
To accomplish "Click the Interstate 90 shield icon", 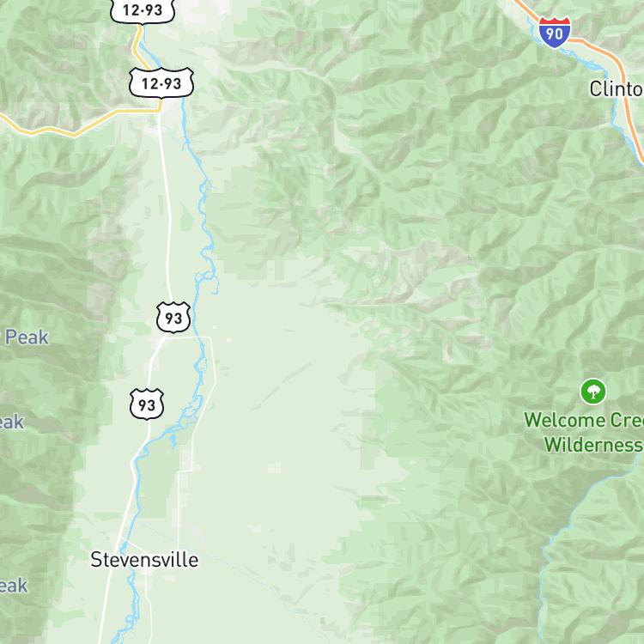I will tap(555, 32).
